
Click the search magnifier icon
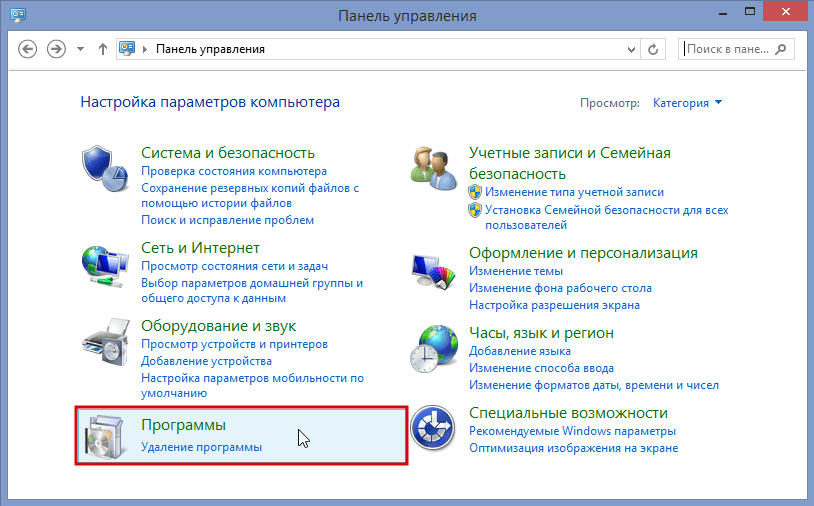781,49
